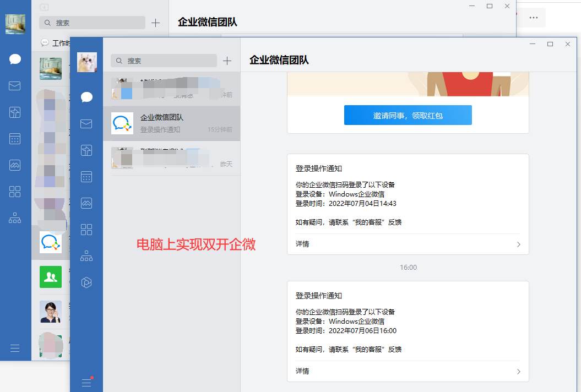
Task: Open hamburger menu with red dot, front window
Action: [86, 382]
